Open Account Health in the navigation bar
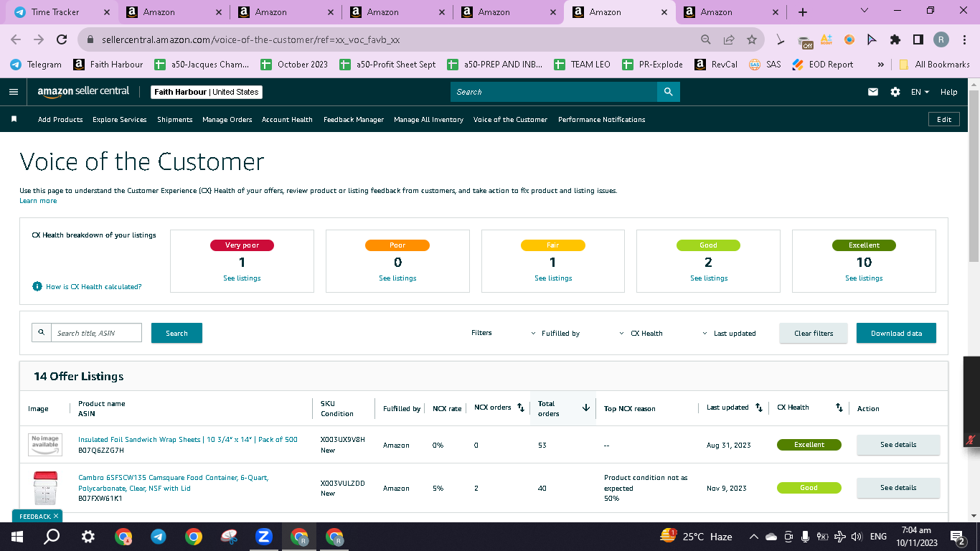Screen dimensions: 980x551 click(x=287, y=119)
